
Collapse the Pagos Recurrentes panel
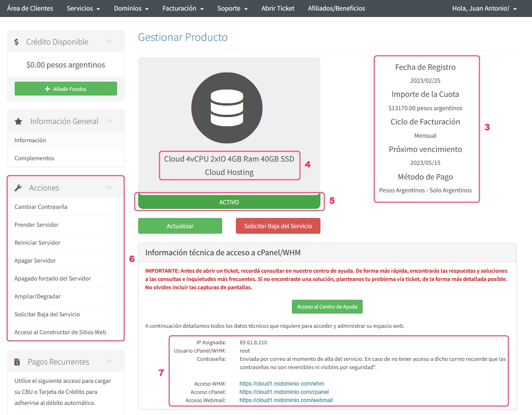[x=109, y=361]
